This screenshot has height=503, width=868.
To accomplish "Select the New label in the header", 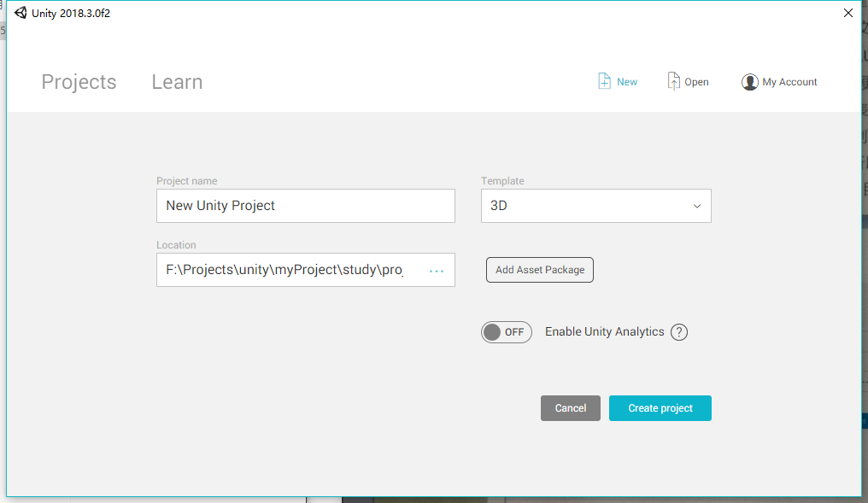I will [626, 82].
